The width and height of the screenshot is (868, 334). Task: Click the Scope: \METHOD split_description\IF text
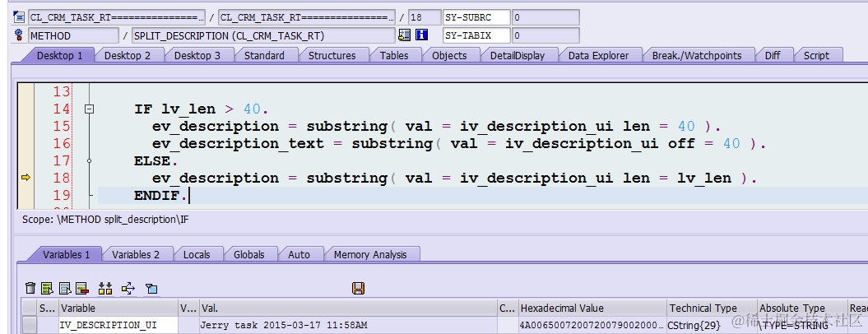click(105, 220)
